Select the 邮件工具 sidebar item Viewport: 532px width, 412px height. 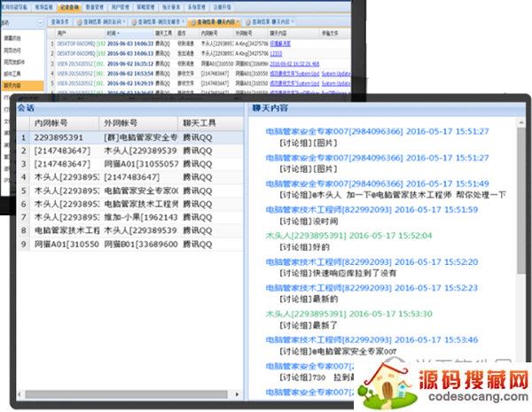15,74
